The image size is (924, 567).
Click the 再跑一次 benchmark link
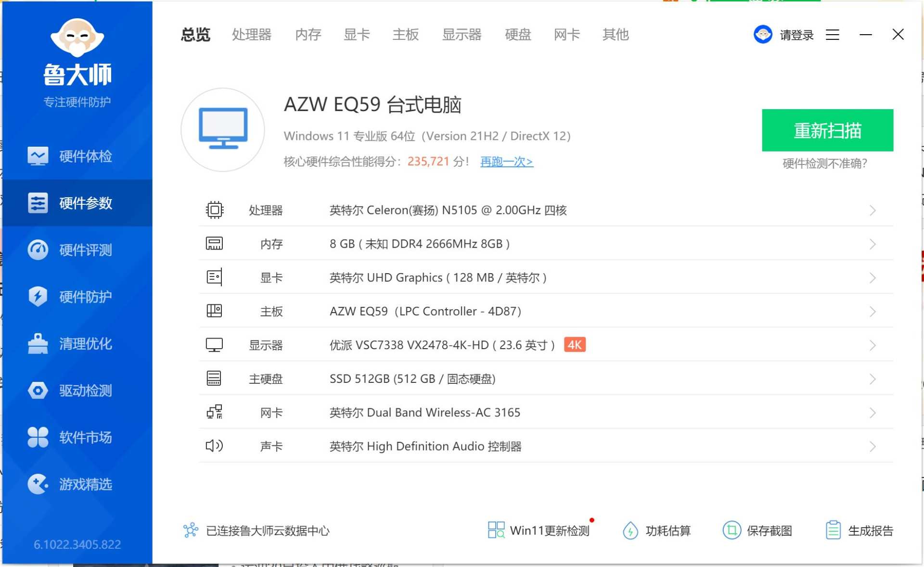(x=505, y=162)
